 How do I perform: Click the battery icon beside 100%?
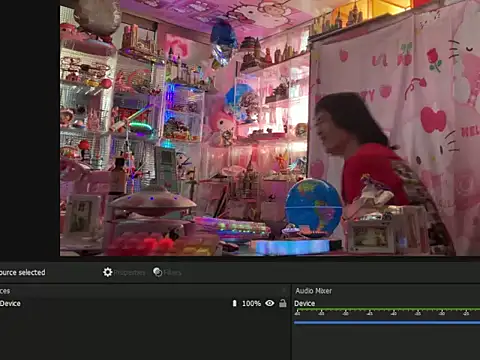tap(234, 303)
